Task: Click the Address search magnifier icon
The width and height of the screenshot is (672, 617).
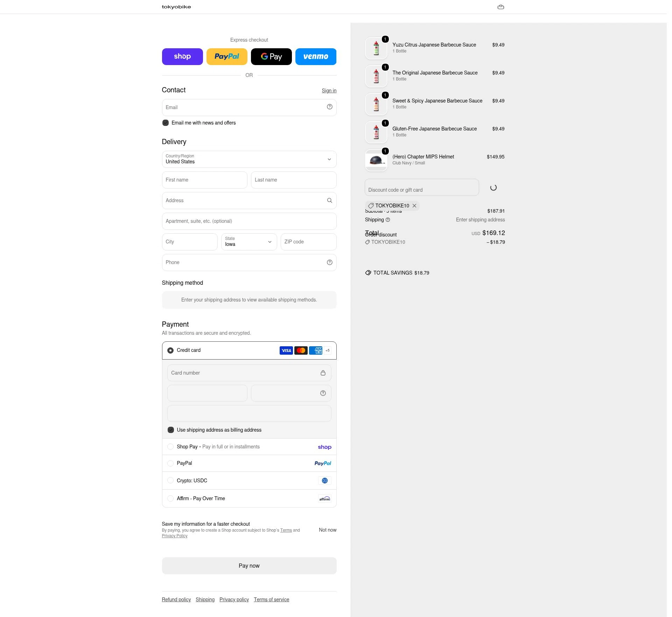Action: point(330,200)
